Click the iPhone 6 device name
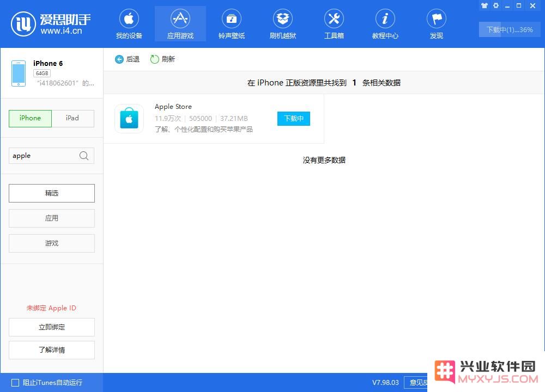 coord(48,63)
